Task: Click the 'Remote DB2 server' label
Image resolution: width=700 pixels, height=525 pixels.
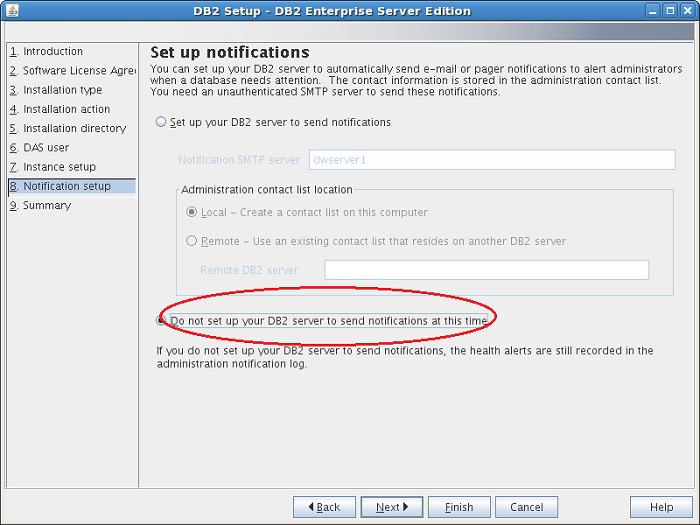Action: tap(249, 270)
